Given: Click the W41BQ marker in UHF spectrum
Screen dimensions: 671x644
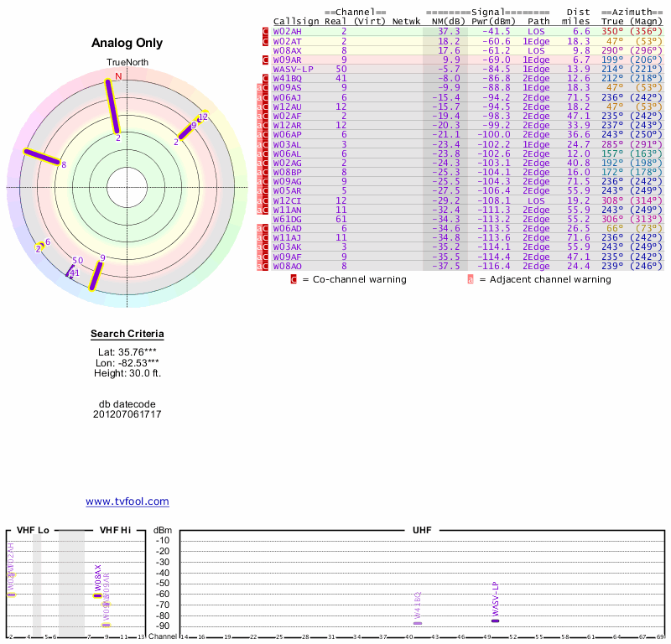Looking at the screenshot, I should click(418, 623).
